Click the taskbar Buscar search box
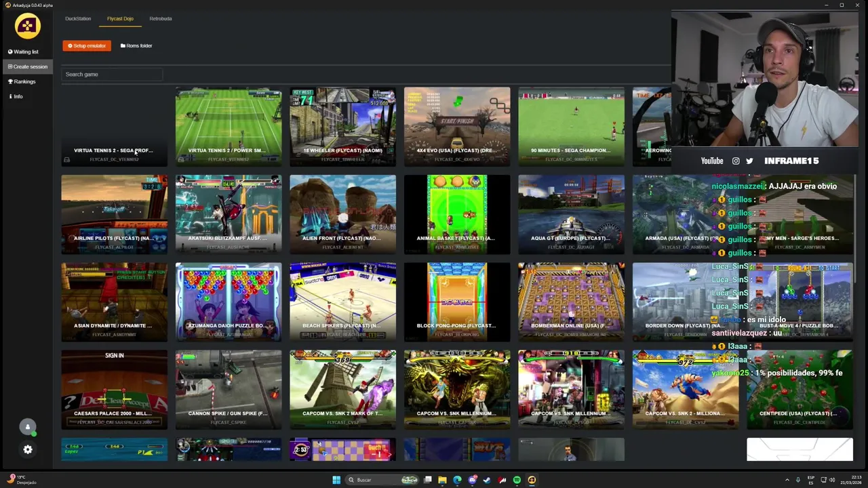 382,480
